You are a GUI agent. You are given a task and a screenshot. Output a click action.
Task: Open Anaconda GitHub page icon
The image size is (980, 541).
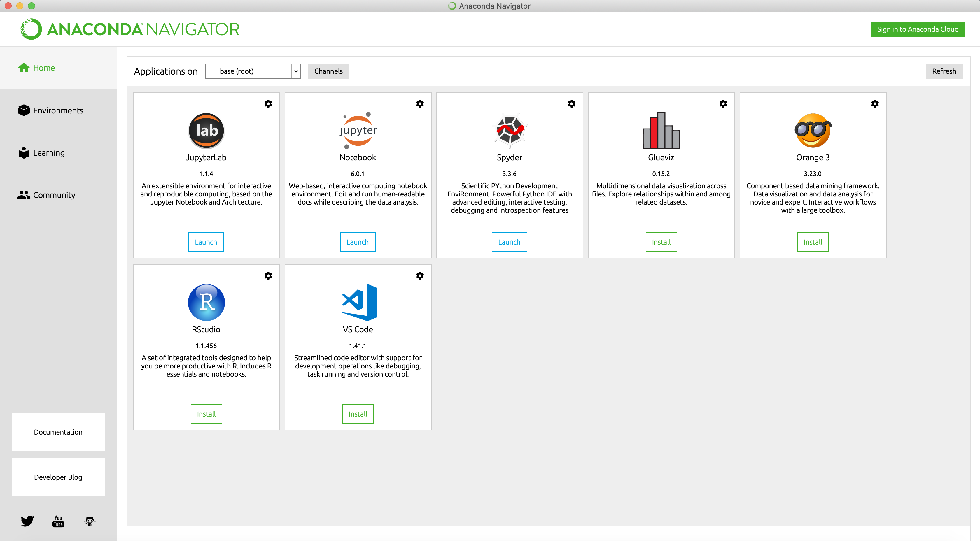90,521
